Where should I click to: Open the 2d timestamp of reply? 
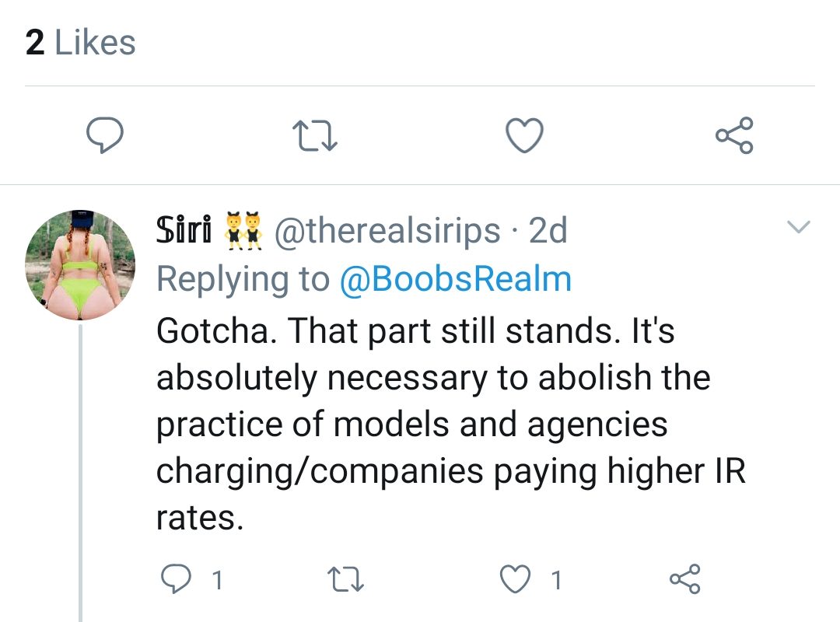point(548,230)
